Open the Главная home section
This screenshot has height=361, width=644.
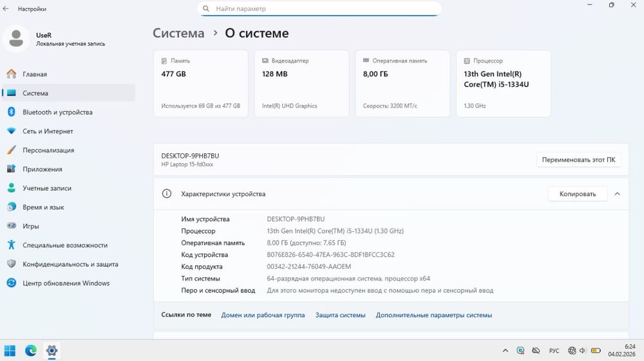tap(35, 74)
